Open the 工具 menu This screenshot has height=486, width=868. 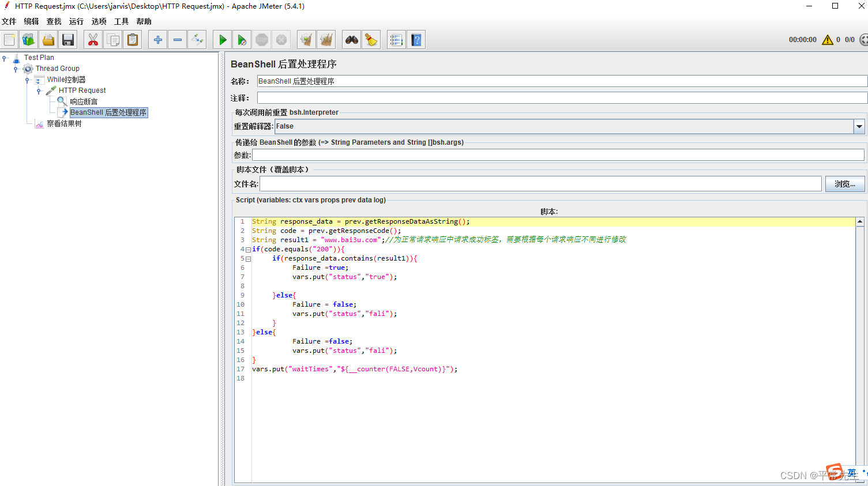[121, 21]
